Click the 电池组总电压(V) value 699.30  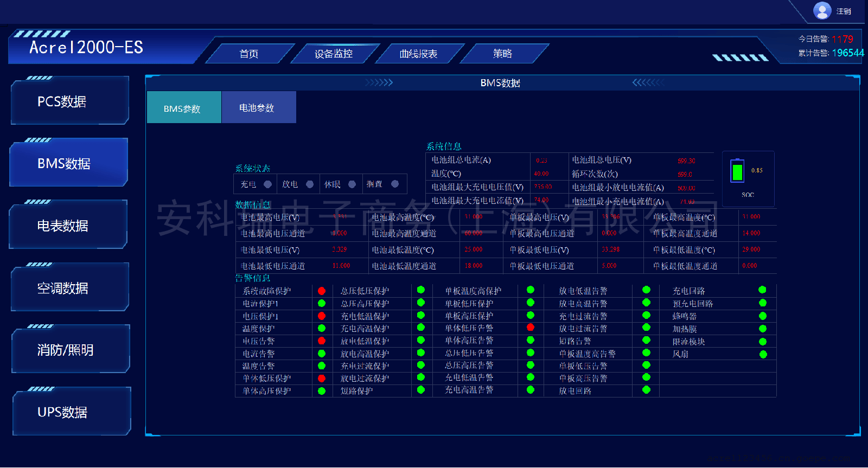(686, 161)
